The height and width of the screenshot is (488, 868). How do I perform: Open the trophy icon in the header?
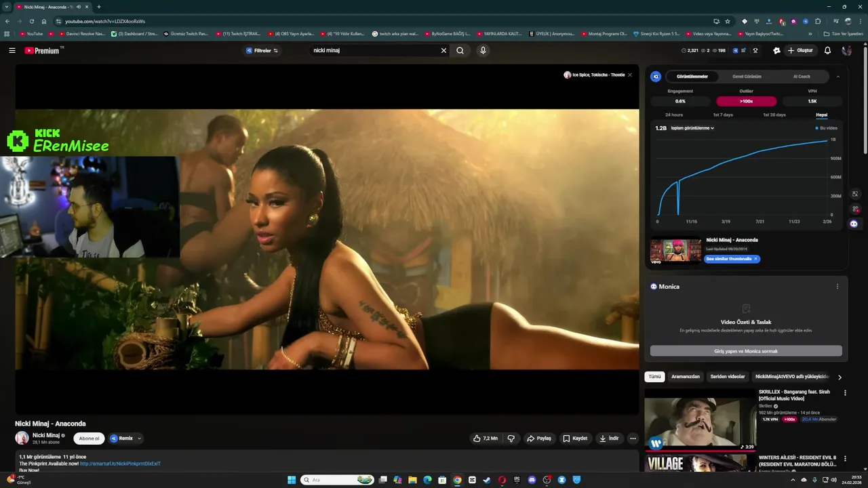point(755,50)
